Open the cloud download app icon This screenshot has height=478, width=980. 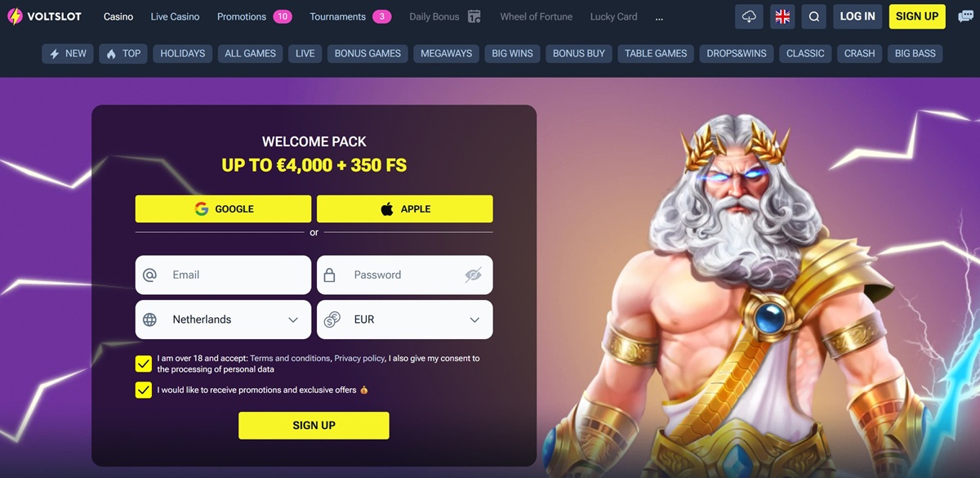tap(749, 16)
